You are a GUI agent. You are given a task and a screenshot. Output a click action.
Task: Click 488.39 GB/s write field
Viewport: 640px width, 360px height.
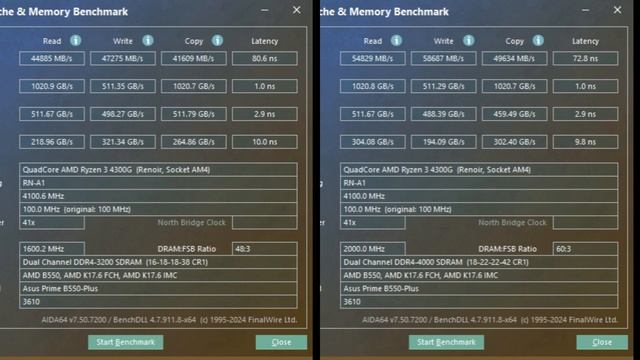[x=444, y=114]
